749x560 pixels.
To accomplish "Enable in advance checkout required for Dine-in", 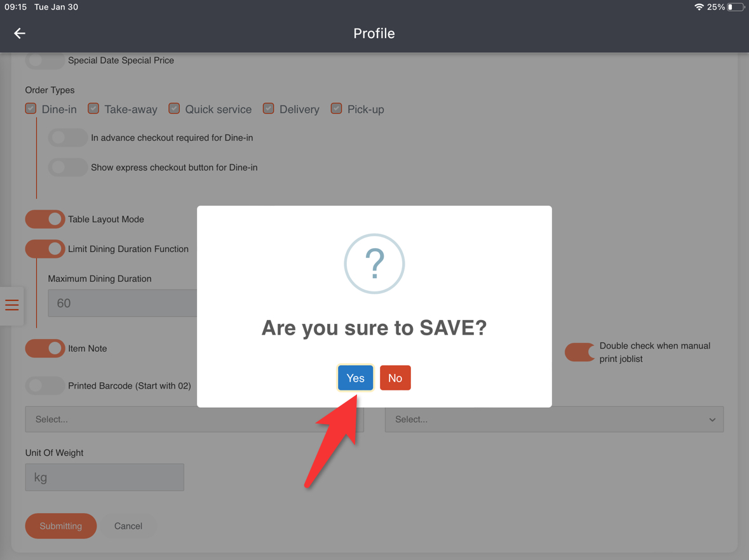I will [68, 138].
